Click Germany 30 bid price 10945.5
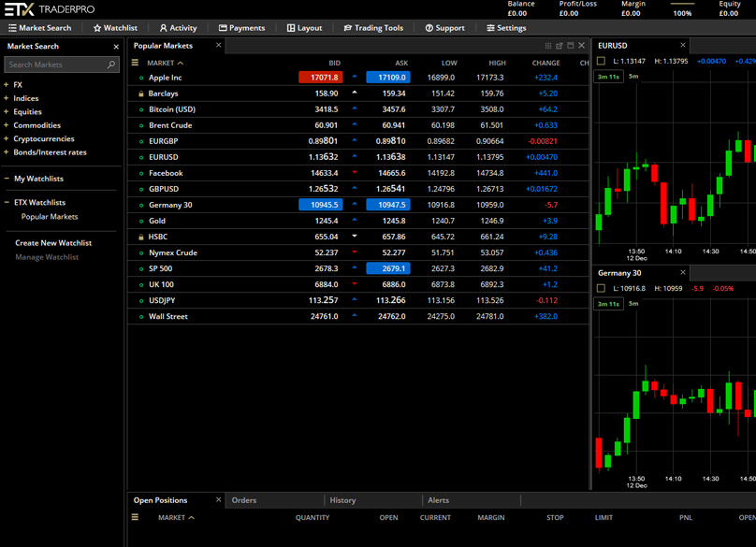The image size is (756, 547). (321, 205)
